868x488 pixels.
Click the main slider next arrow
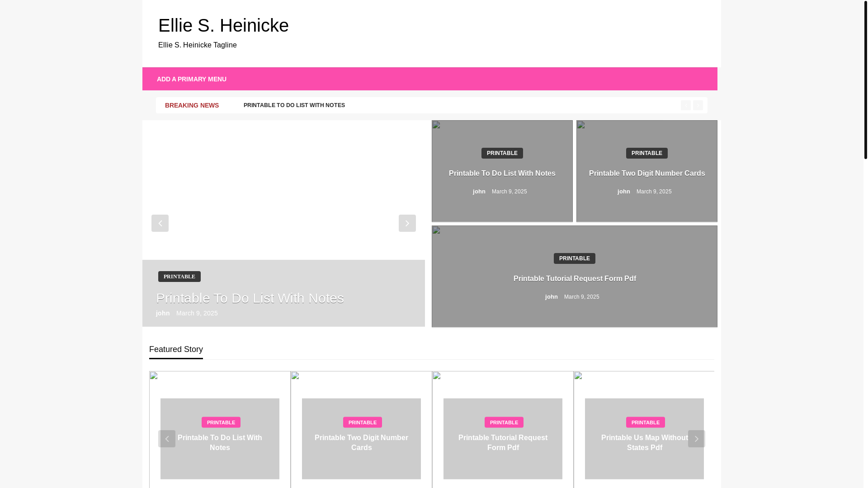(407, 223)
